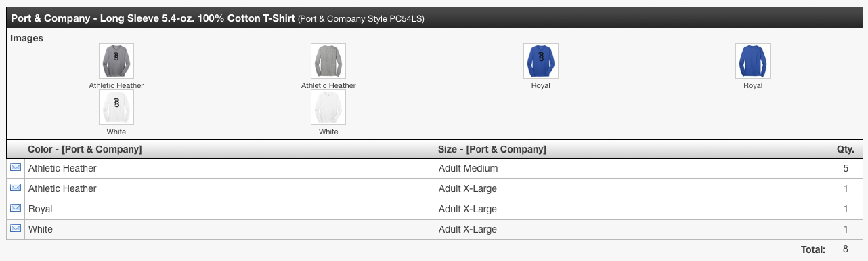View the blank Athletic Heather shirt thumbnail
Screen dimensions: 868x261
click(328, 61)
